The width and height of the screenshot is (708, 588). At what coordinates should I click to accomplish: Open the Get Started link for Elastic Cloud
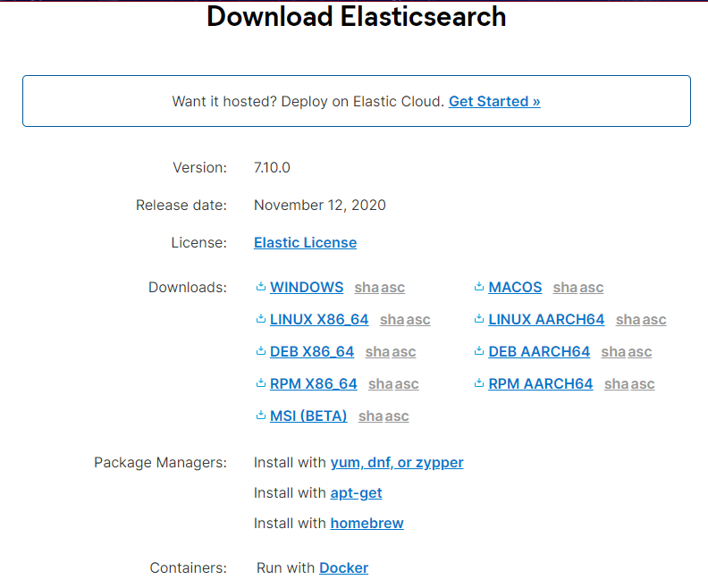(x=494, y=102)
